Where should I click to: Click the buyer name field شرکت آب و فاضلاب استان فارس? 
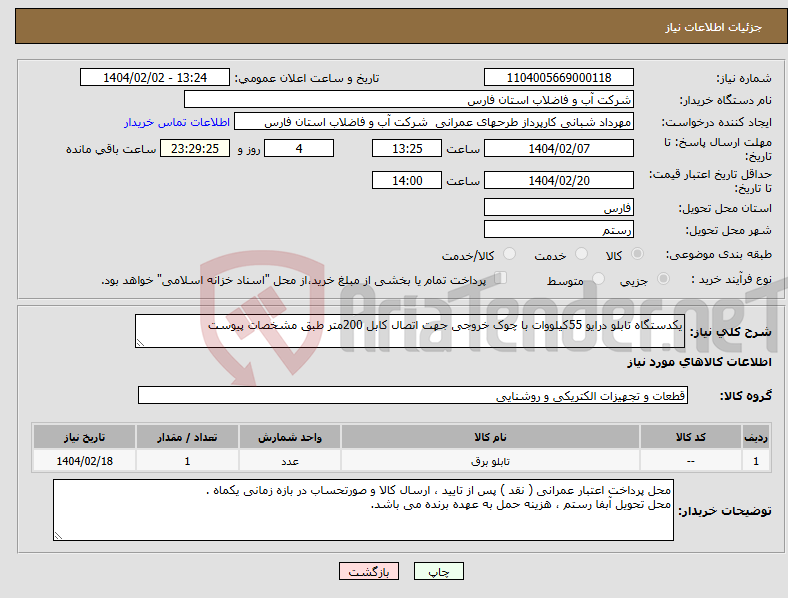click(409, 99)
